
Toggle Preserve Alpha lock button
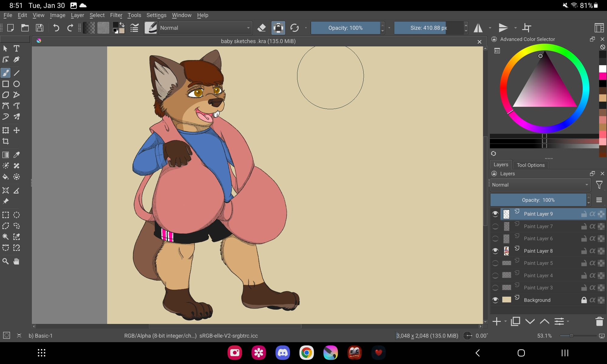[x=278, y=28]
